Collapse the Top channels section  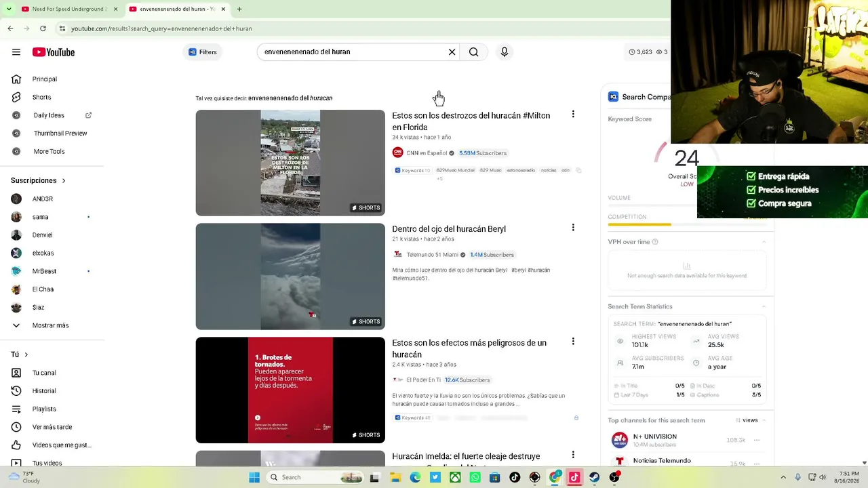pyautogui.click(x=764, y=420)
